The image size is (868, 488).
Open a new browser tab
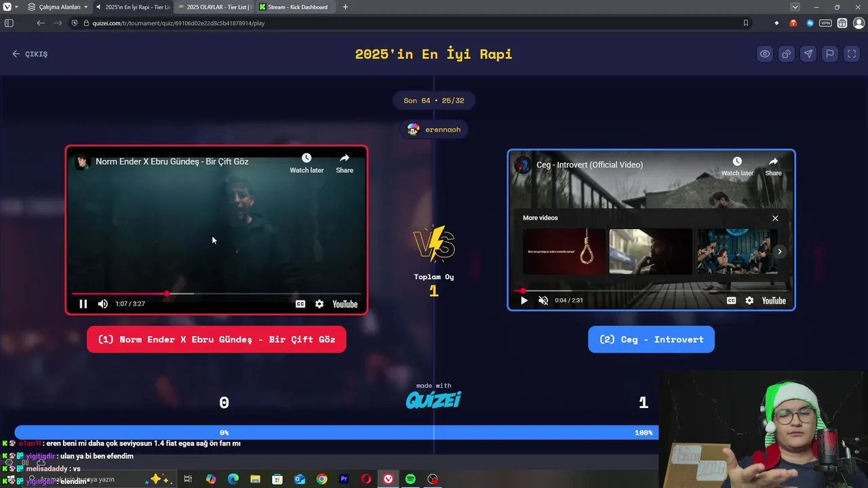pos(345,7)
